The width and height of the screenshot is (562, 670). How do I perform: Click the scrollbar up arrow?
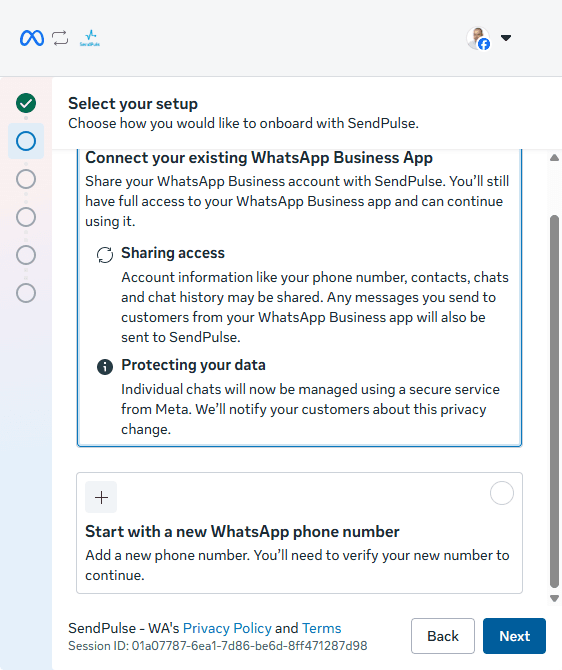click(x=554, y=158)
